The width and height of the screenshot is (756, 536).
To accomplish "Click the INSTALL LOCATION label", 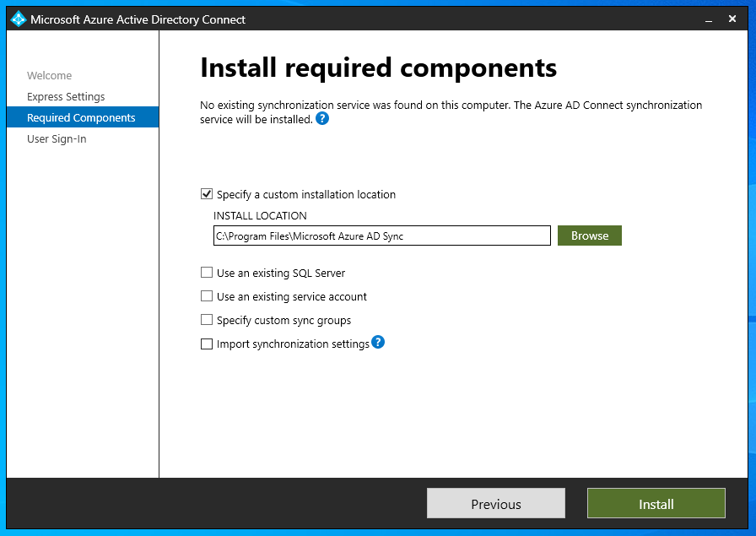I will click(x=260, y=215).
